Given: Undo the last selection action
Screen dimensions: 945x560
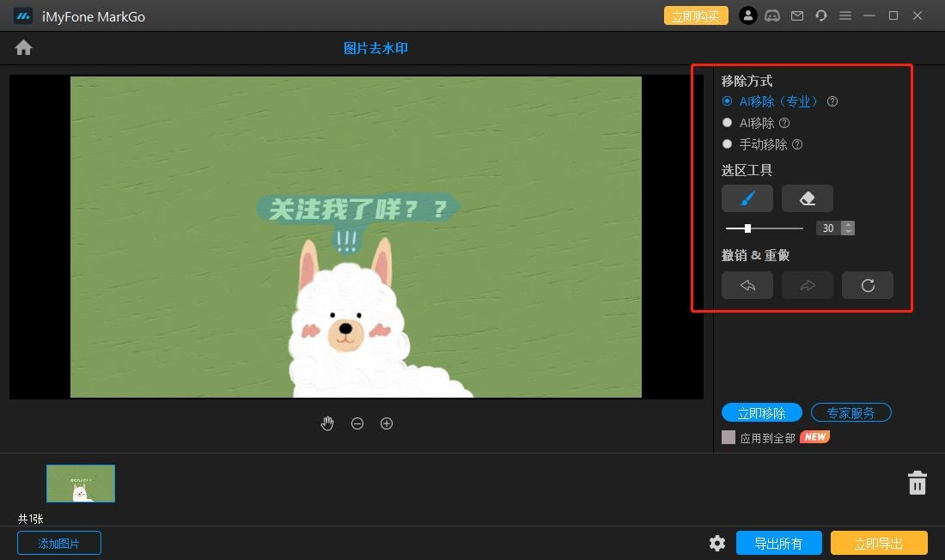Looking at the screenshot, I should [747, 285].
